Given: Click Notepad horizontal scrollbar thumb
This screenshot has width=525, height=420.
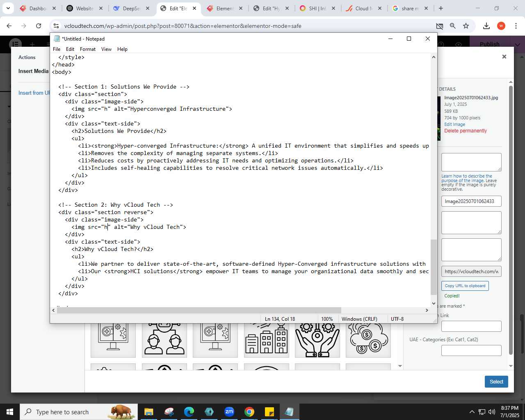Looking at the screenshot, I should [x=199, y=310].
